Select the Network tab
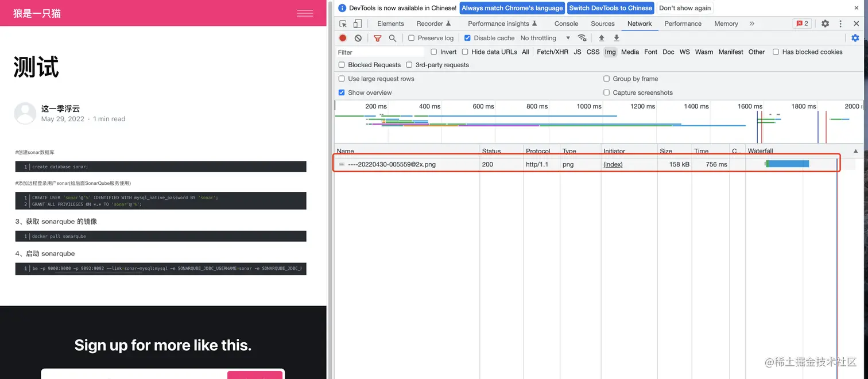 click(640, 24)
